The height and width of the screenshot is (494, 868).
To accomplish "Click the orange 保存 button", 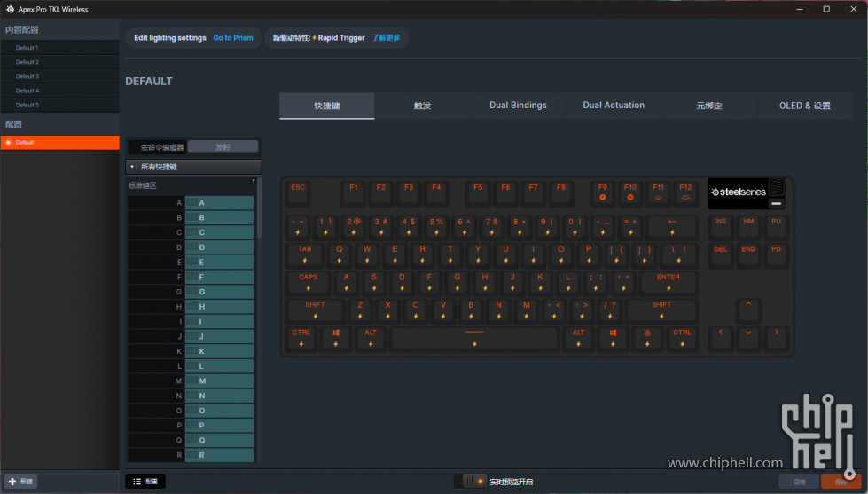I will pyautogui.click(x=841, y=482).
